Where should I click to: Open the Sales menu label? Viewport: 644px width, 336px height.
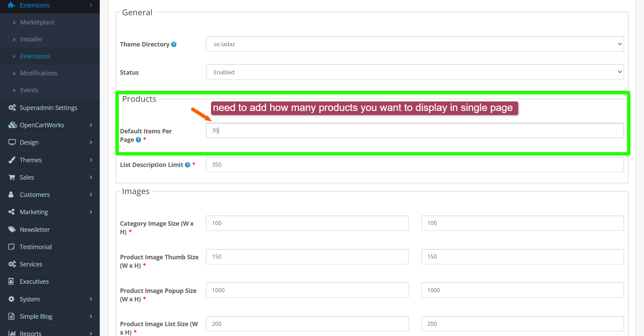pyautogui.click(x=27, y=177)
